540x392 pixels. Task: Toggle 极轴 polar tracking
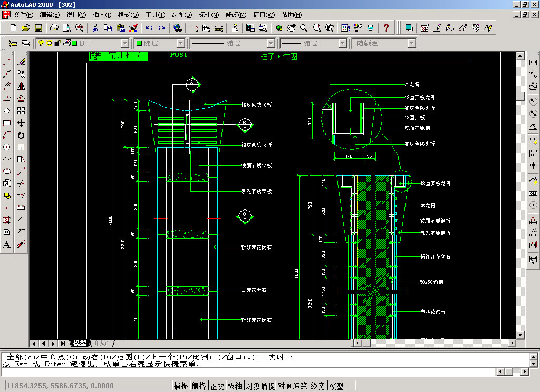click(x=235, y=386)
